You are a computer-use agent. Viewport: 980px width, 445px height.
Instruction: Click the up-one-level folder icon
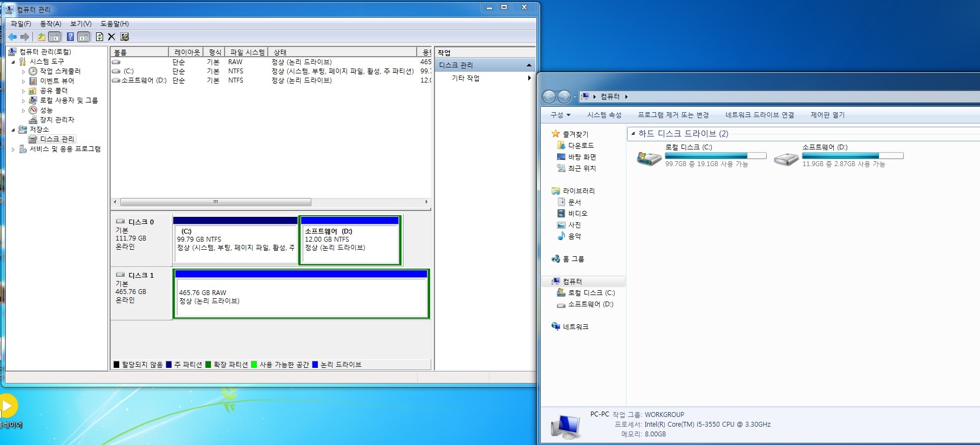point(42,37)
